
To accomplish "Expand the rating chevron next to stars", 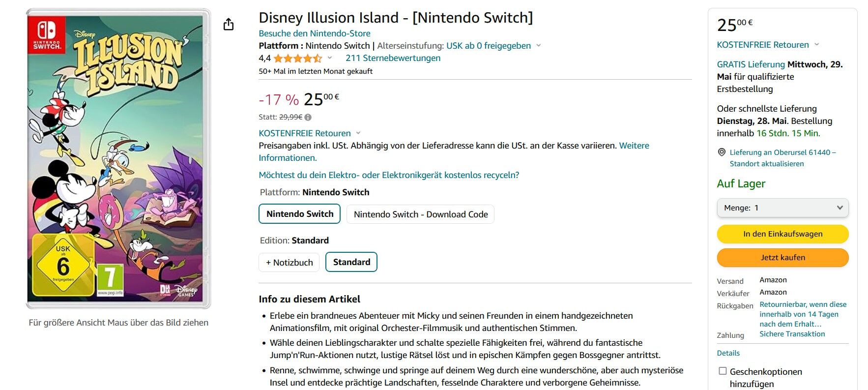I will pos(330,58).
